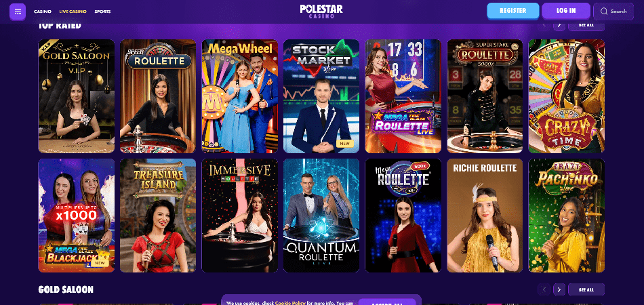Click the Polestar Casino logo

coord(321,11)
